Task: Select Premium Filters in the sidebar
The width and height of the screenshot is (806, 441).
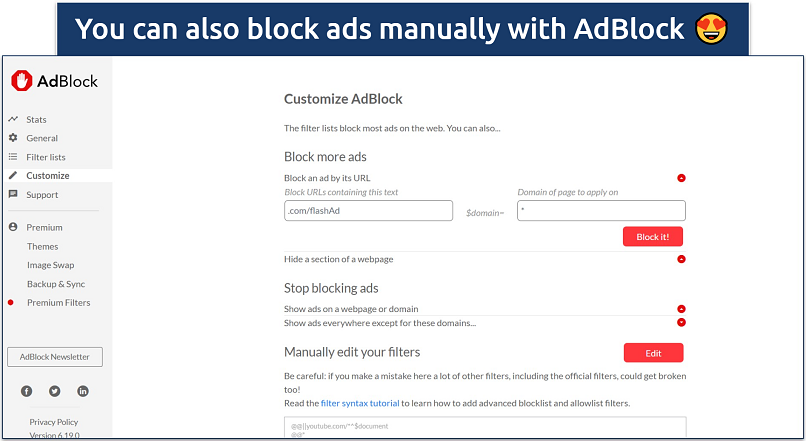Action: point(58,302)
